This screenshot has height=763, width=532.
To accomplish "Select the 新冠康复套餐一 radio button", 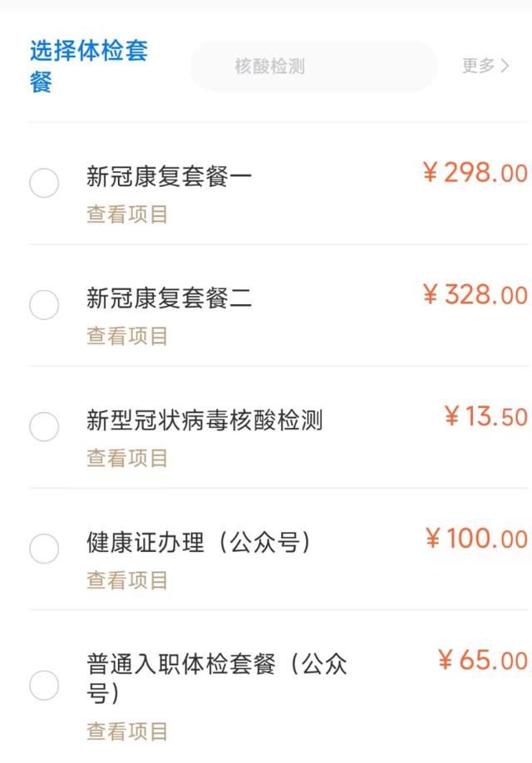I will coord(44,183).
